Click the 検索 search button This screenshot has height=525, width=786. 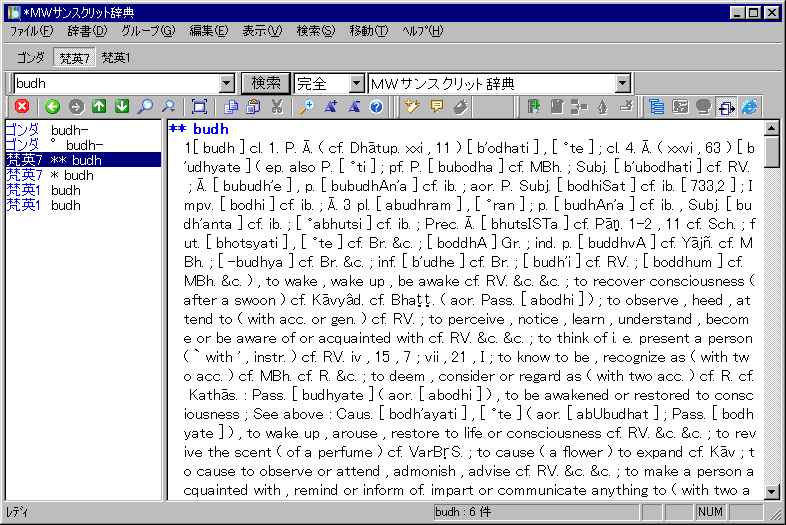coord(266,83)
